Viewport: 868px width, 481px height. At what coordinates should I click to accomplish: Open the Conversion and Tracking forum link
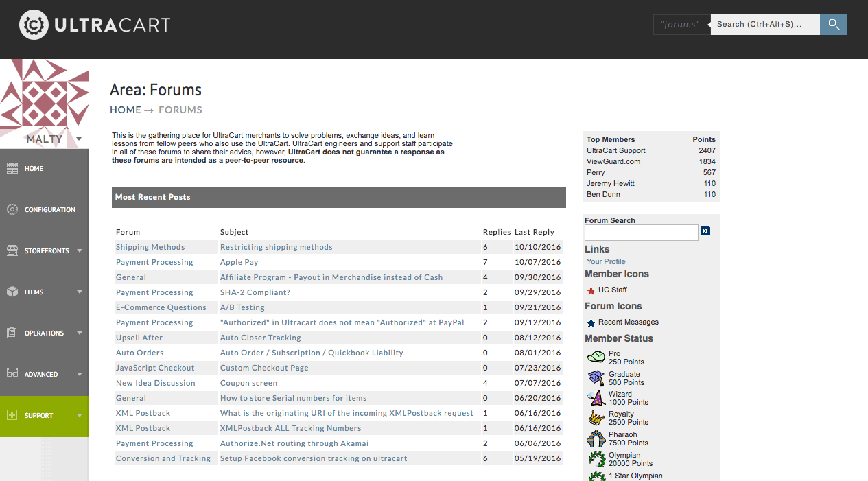coord(163,458)
